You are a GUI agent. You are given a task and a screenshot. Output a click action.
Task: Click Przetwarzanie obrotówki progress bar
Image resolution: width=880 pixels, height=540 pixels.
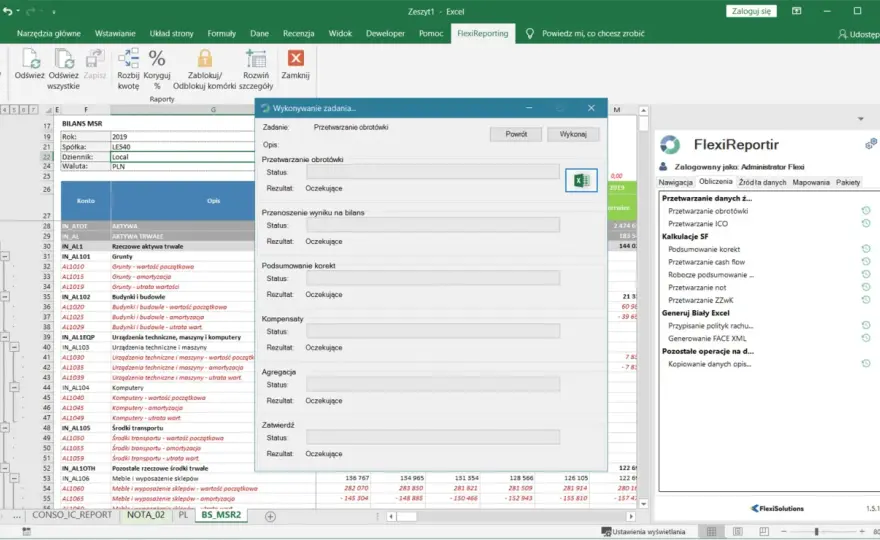433,172
